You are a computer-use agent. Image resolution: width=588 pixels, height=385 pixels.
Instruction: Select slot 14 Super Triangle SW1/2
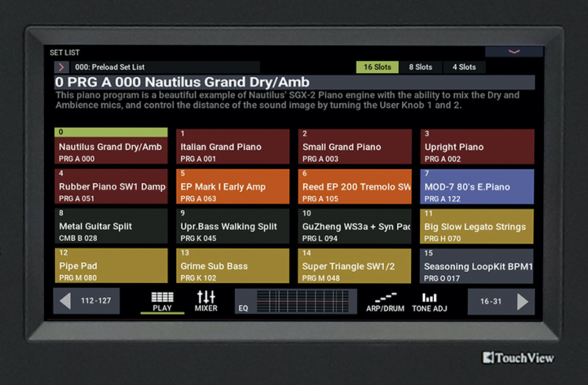tap(355, 266)
